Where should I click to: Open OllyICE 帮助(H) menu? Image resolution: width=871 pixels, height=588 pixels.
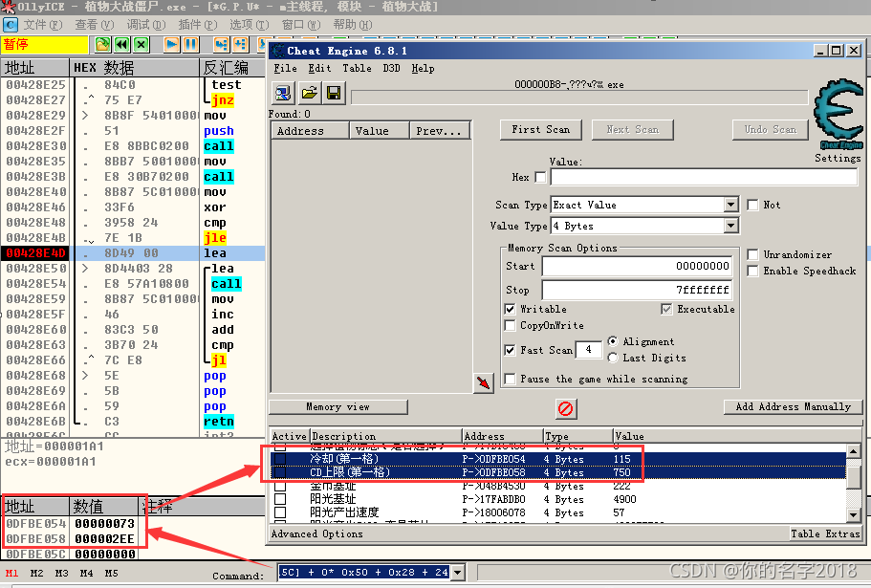[x=353, y=25]
